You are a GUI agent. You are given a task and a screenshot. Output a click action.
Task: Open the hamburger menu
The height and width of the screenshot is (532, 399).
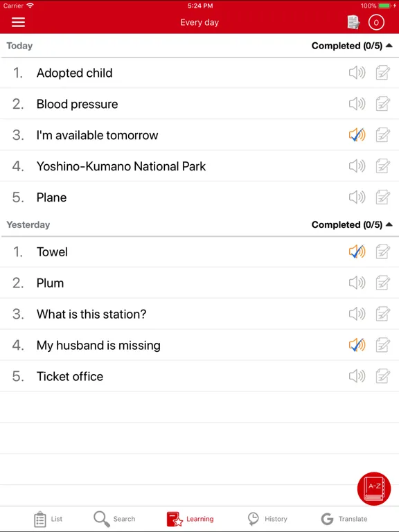(x=18, y=22)
